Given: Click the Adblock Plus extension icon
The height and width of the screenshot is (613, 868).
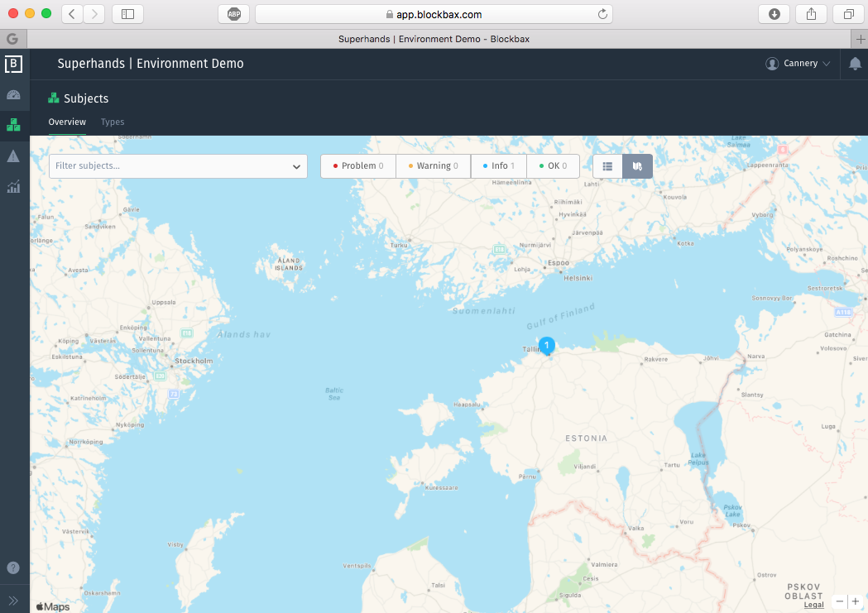Looking at the screenshot, I should coord(234,14).
